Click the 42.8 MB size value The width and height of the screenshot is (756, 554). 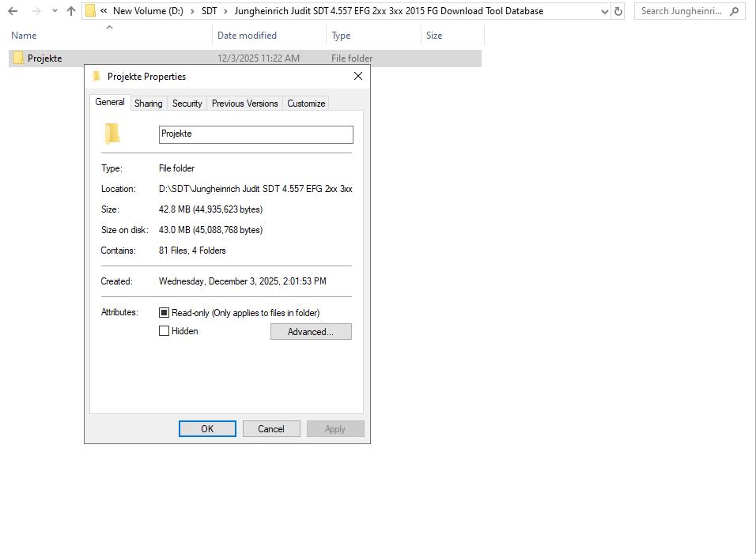point(210,209)
